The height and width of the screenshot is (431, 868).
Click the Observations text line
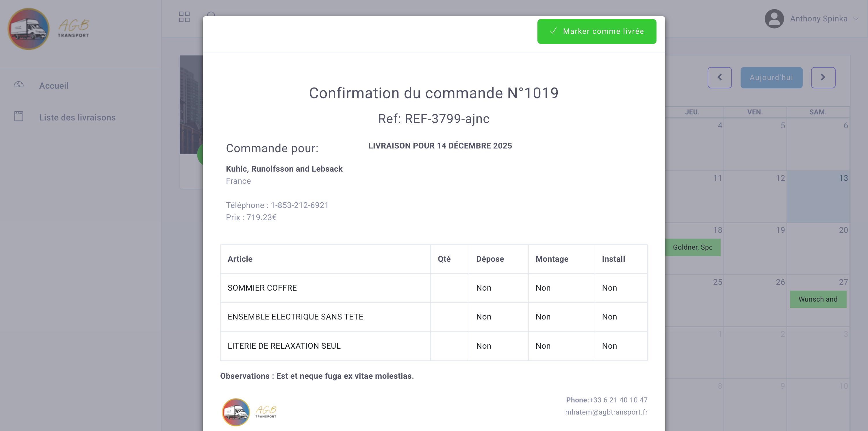(317, 376)
